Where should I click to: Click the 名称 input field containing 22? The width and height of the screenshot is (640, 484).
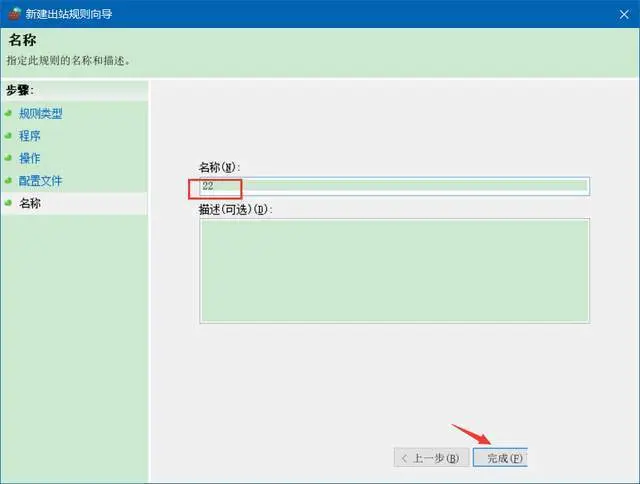click(394, 186)
